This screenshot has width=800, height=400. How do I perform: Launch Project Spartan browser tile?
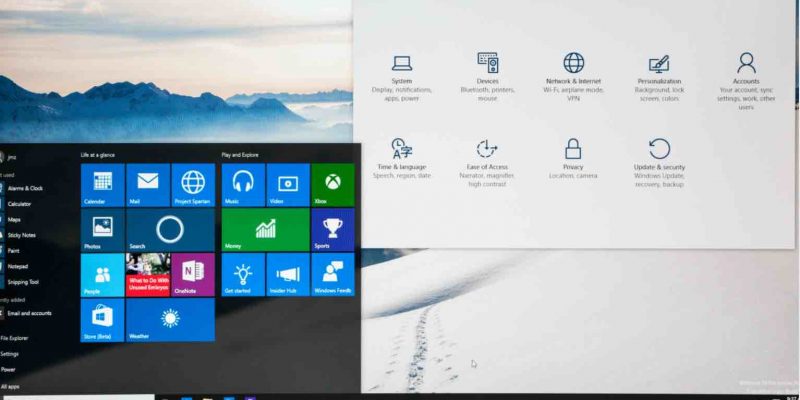193,185
